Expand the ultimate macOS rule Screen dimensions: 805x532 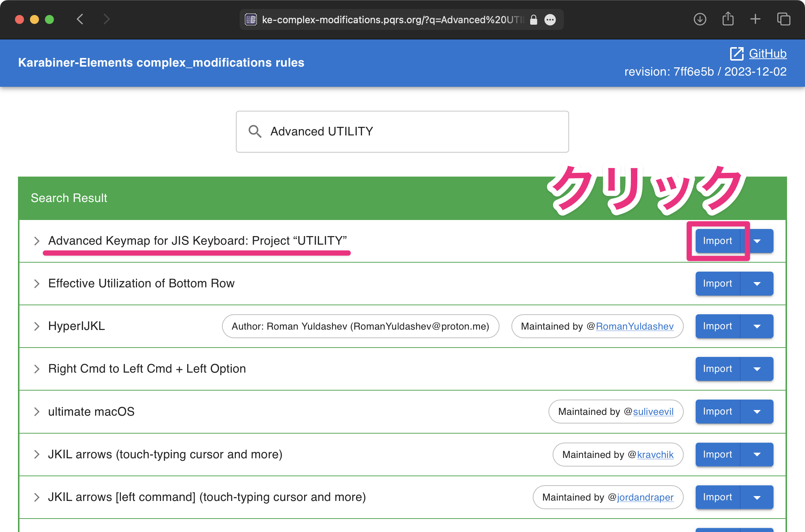(x=37, y=412)
